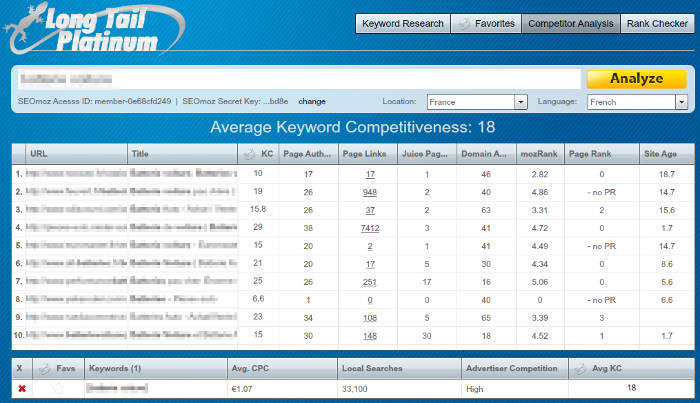The image size is (700, 403).
Task: Sort by the Title column header
Action: 182,154
